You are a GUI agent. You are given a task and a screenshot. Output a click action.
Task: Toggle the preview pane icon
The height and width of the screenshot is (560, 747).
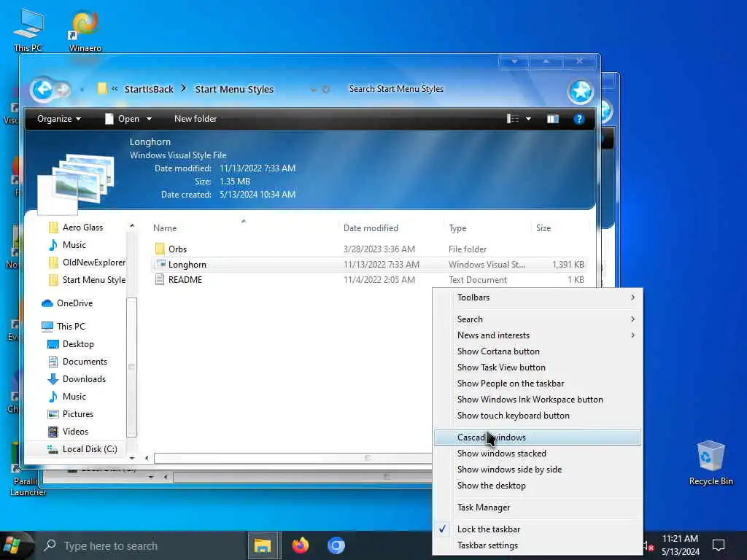553,119
